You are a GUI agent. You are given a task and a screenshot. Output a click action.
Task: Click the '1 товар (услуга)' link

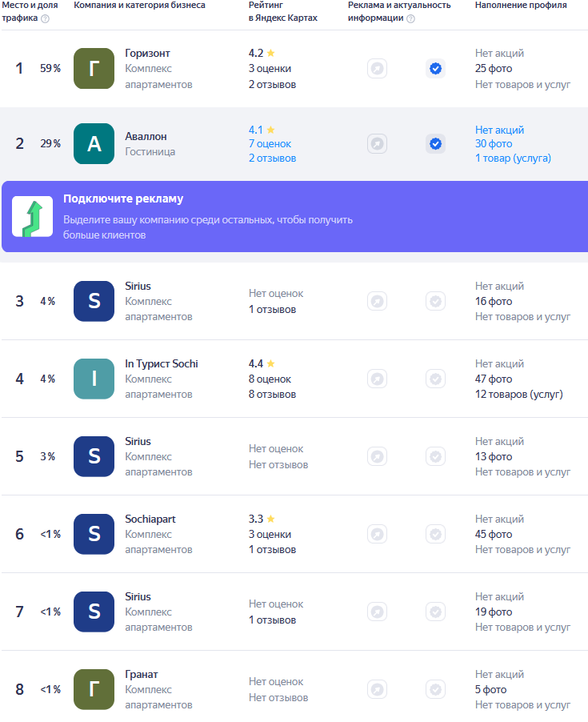[513, 158]
